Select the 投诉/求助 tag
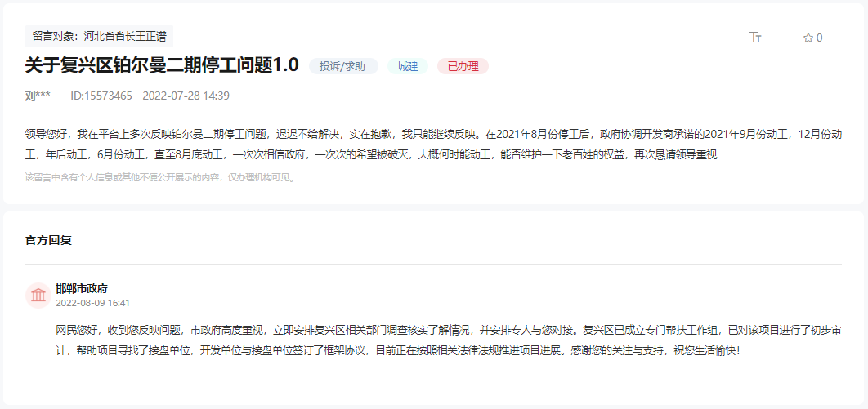Screen dimensions: 868x409 point(344,66)
